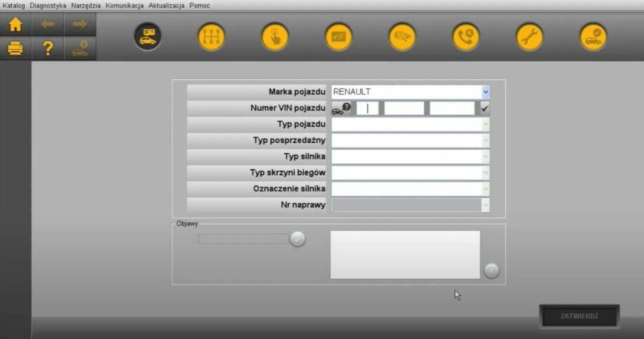Click the Numer VIN pojazdu label
The height and width of the screenshot is (339, 644).
point(288,108)
